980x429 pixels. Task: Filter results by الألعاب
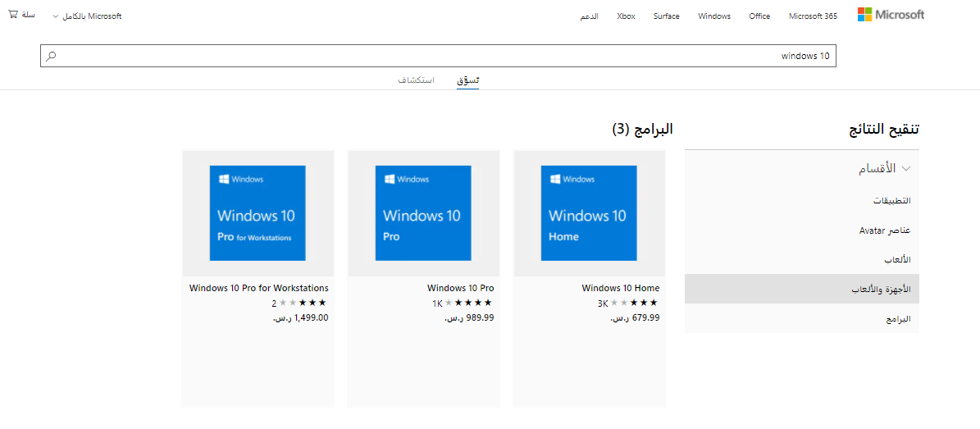[897, 259]
